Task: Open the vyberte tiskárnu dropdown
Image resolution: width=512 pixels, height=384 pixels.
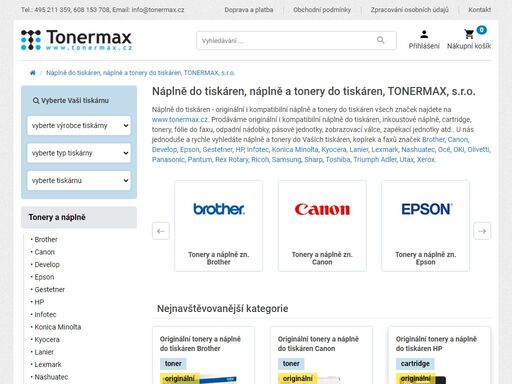Action: pyautogui.click(x=79, y=180)
